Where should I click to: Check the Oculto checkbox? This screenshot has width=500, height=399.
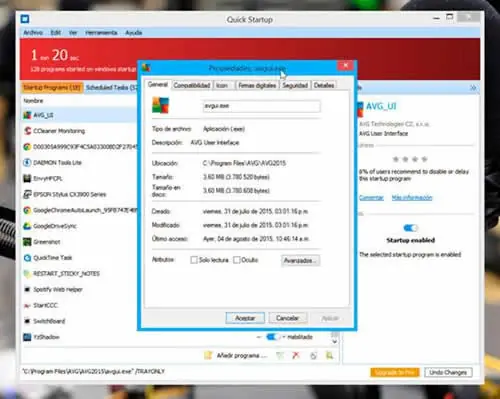point(237,260)
